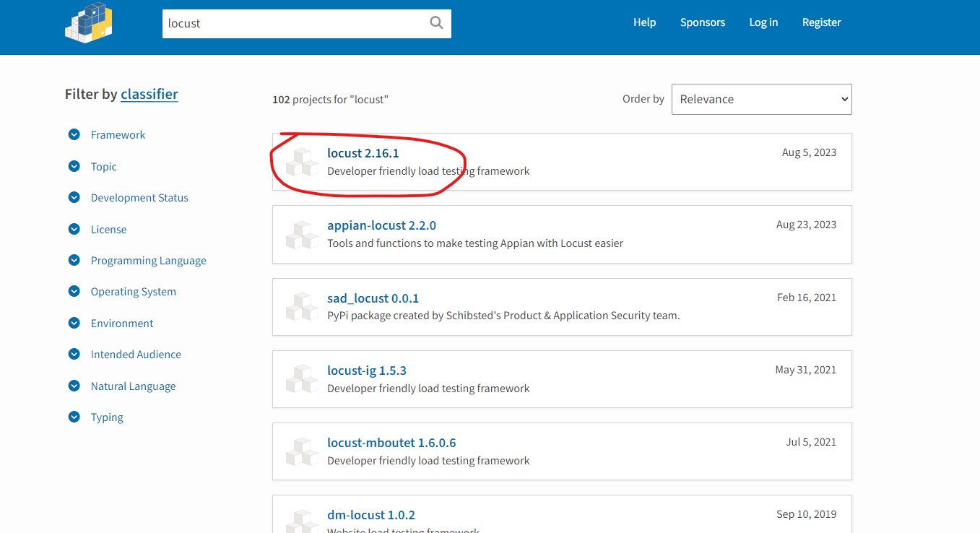Open the classifier link in Filter by heading
This screenshot has width=980, height=533.
[149, 94]
